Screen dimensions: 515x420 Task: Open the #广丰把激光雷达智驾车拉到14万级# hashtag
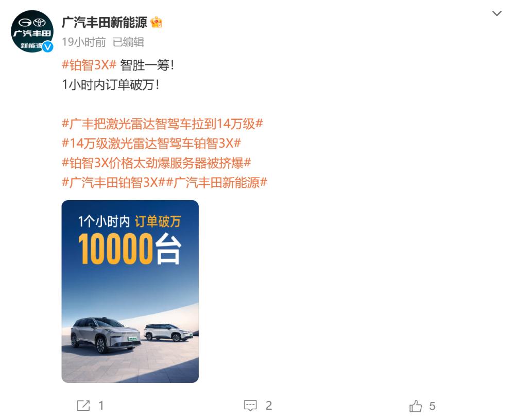tap(162, 124)
